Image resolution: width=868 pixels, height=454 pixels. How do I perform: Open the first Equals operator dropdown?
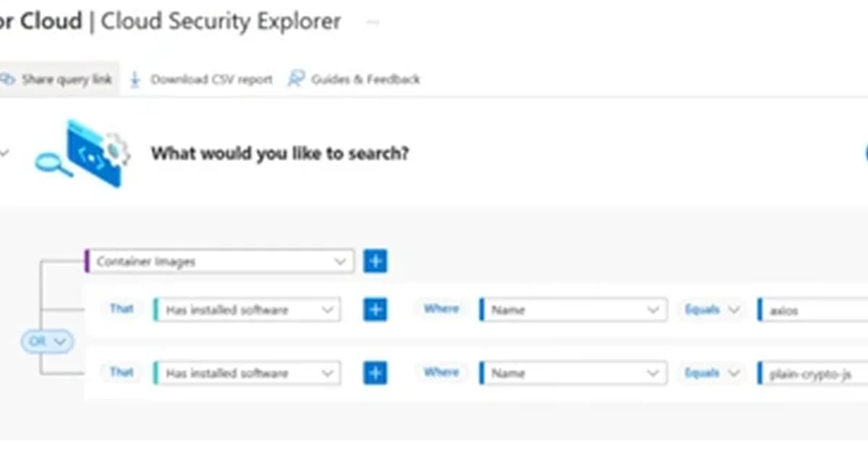[x=711, y=309]
